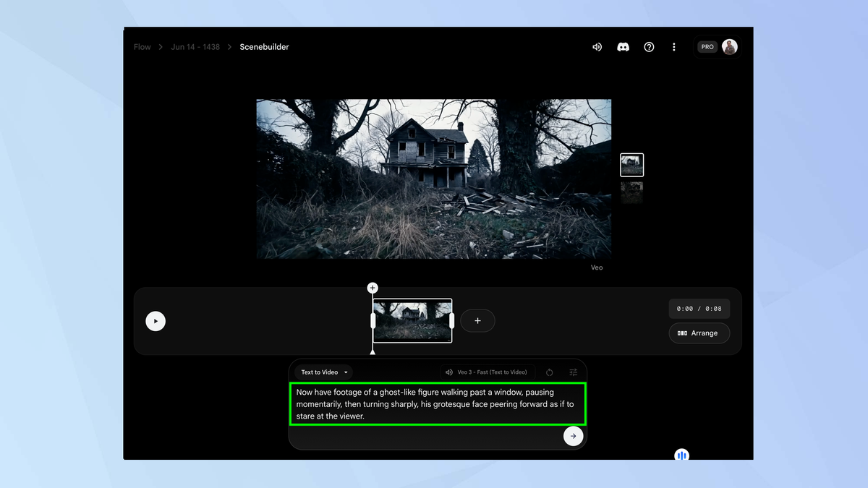This screenshot has height=488, width=868.
Task: Select the Scenebuilder breadcrumb item
Action: tap(264, 47)
